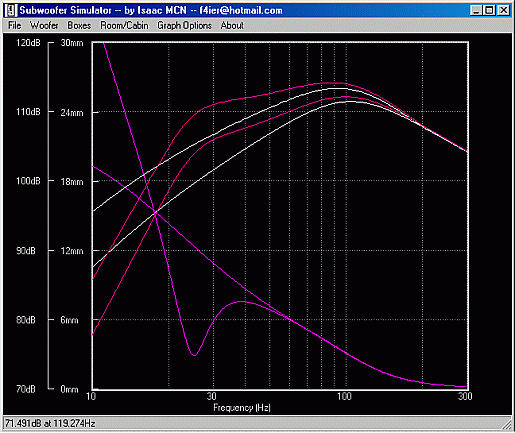Close the Subwoofer Simulator window

pos(503,10)
